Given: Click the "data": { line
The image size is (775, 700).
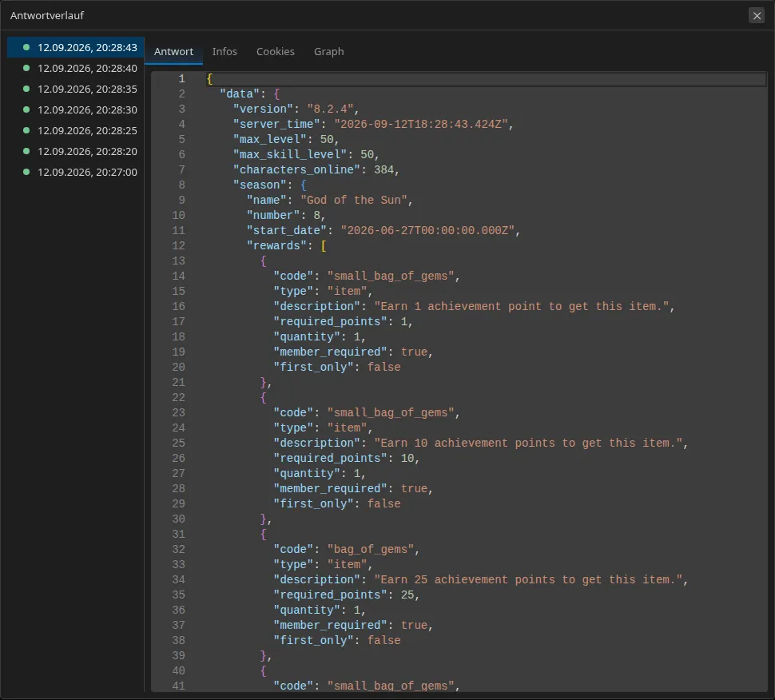Looking at the screenshot, I should click(250, 94).
